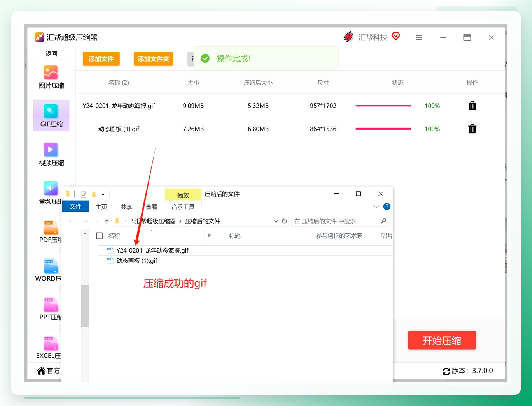Screen dimensions: 532x406
Task: Click the 7.26MB size cell
Action: click(x=193, y=129)
